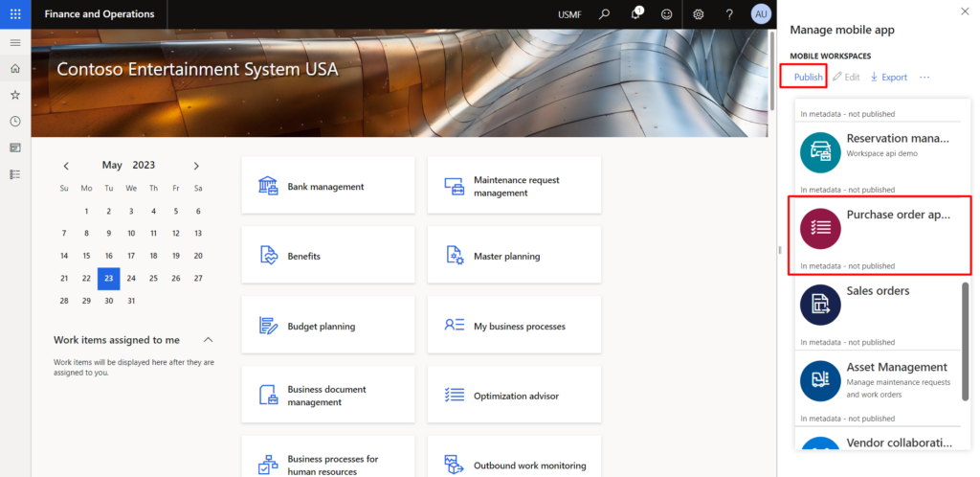Open the settings gear icon

click(699, 14)
